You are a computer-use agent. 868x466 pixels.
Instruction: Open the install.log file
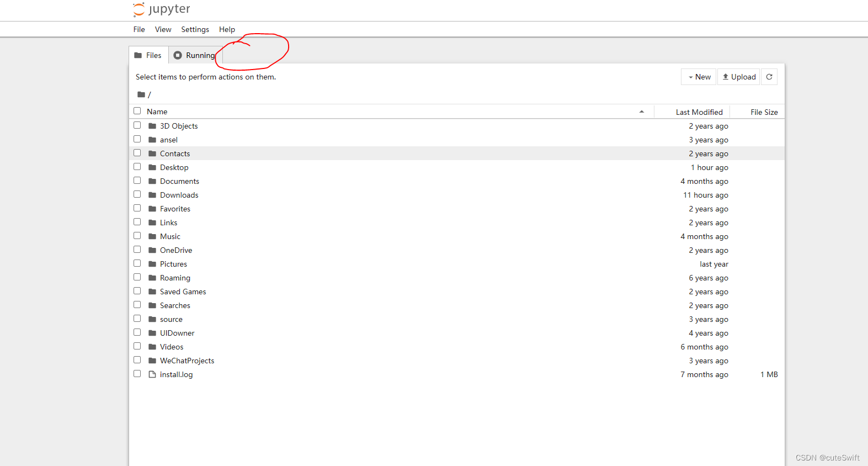pos(177,374)
